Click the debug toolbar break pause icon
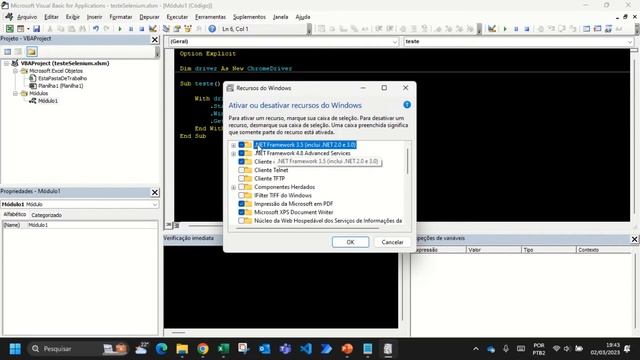This screenshot has width=640, height=360. click(516, 29)
